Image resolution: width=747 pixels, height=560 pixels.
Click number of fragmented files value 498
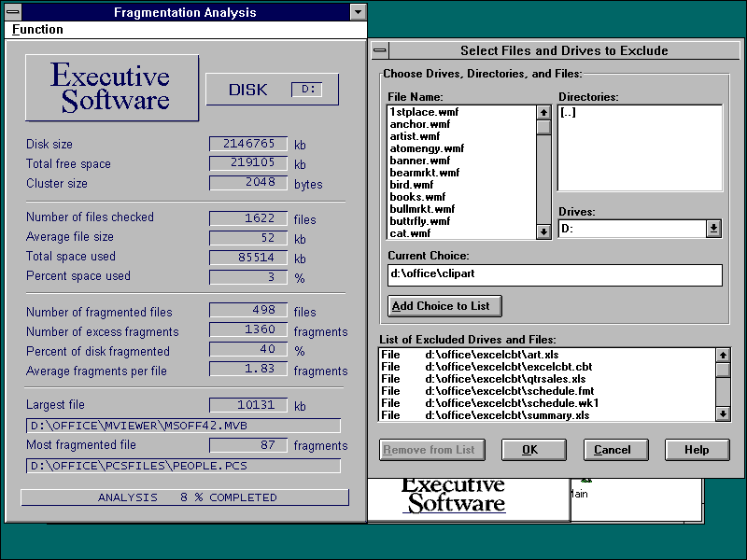tap(248, 310)
